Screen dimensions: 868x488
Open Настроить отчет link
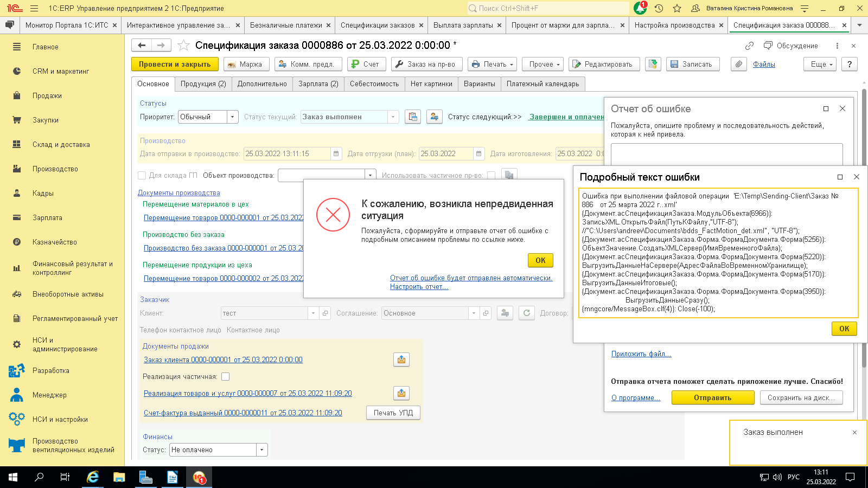(x=419, y=287)
